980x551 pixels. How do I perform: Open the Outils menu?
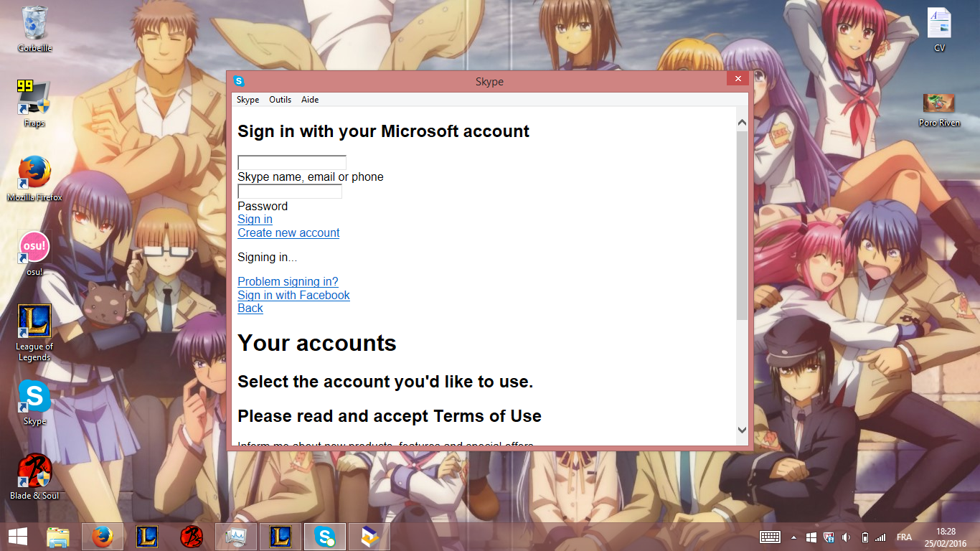[x=281, y=100]
